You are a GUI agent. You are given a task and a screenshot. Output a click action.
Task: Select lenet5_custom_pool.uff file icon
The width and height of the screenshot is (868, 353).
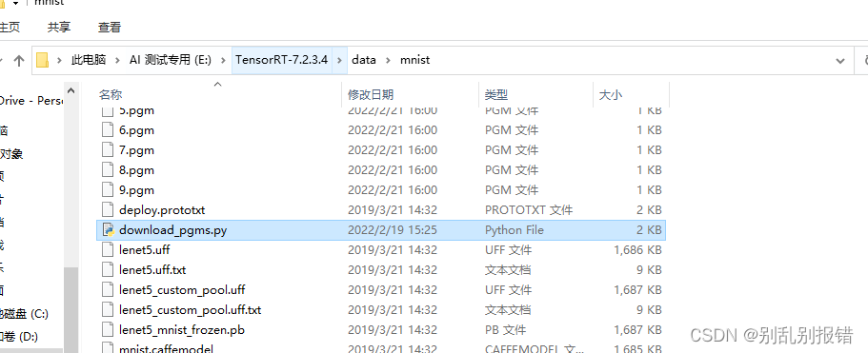click(108, 289)
